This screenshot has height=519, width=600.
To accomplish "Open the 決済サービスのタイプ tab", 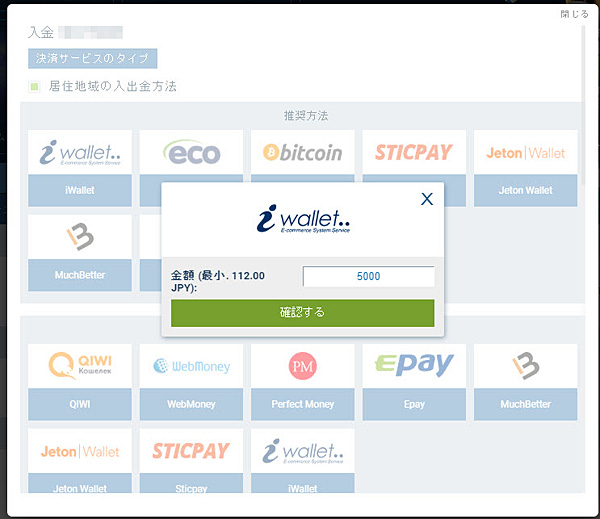I will coord(93,59).
